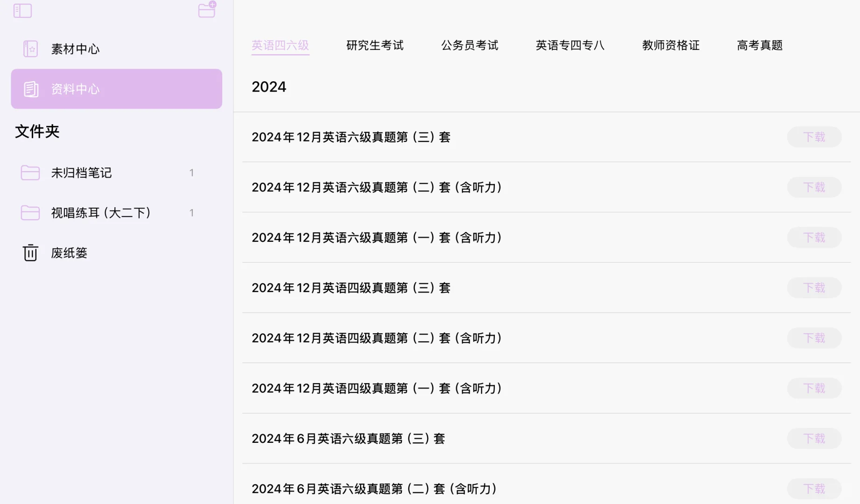Click the 2024 section heading
Viewport: 860px width, 504px height.
point(269,86)
